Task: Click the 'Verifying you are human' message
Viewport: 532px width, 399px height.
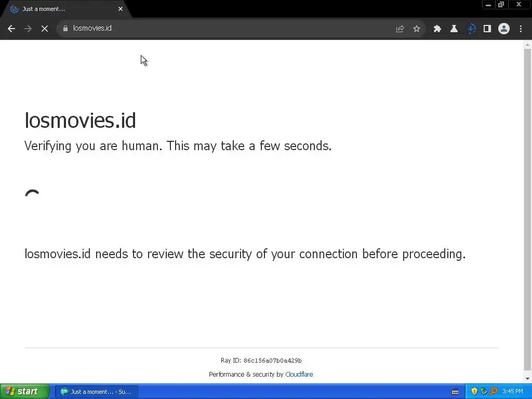Action: pyautogui.click(x=178, y=146)
